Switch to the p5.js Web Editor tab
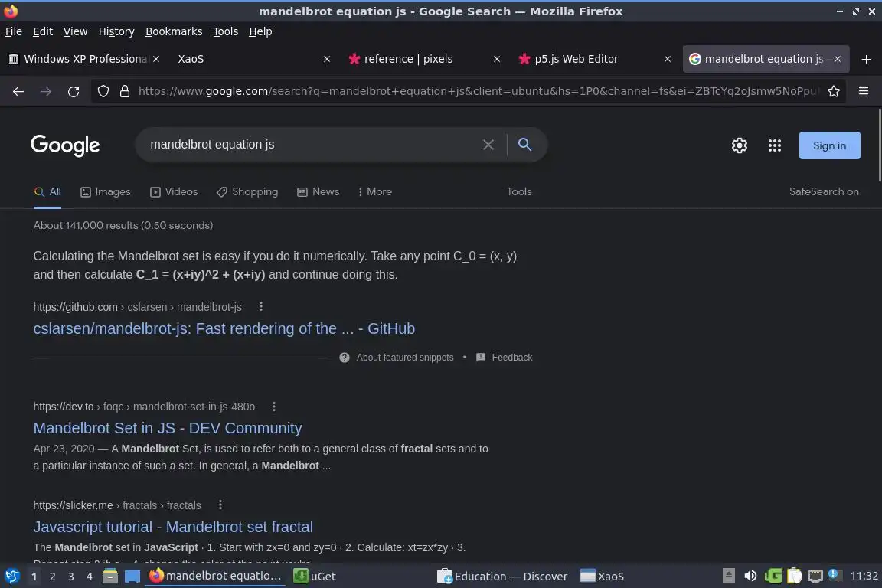 tap(595, 59)
